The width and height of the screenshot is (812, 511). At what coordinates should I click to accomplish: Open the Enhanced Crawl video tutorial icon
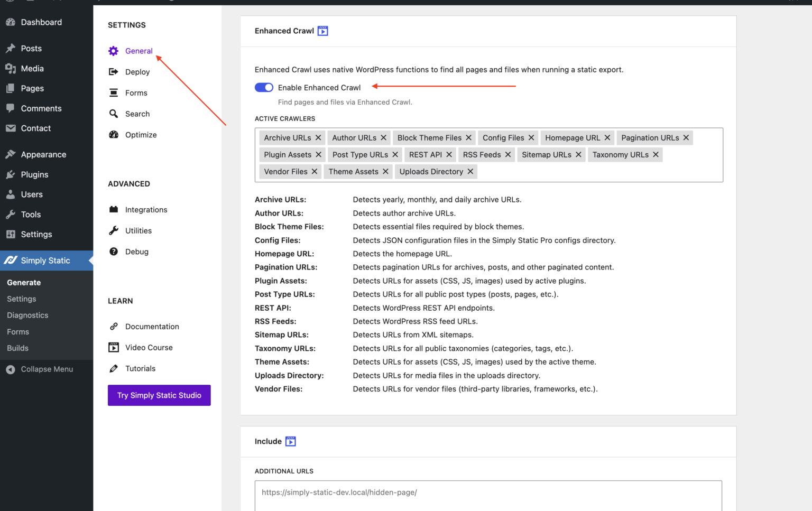322,31
